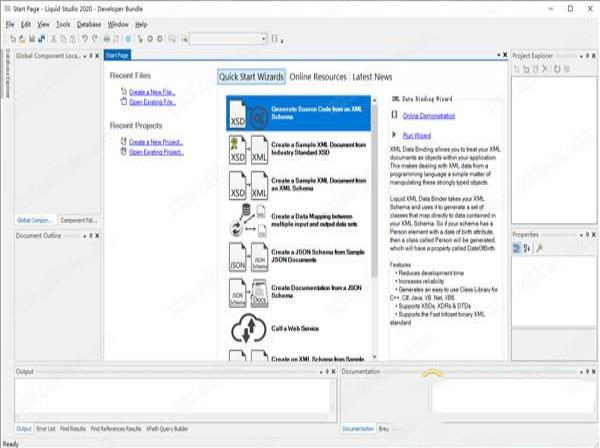Toggle auto-hide pin on Document Outline panel
The height and width of the screenshot is (448, 600).
[x=89, y=234]
